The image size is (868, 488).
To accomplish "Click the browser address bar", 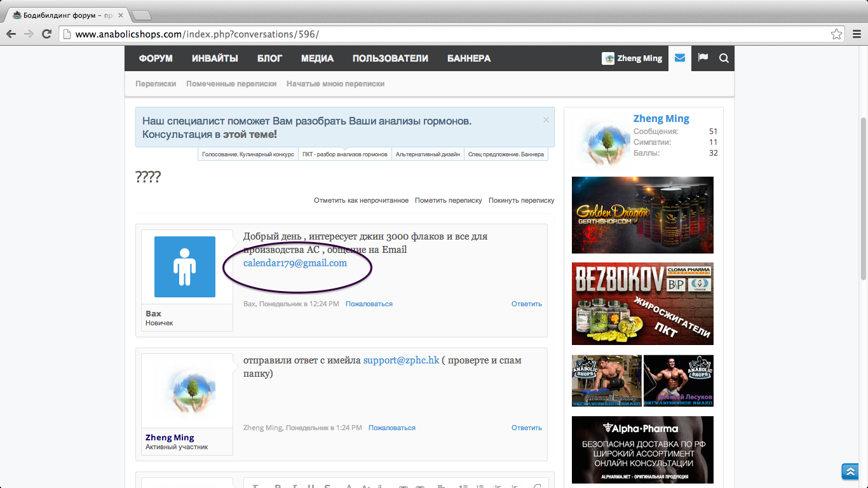I will point(445,34).
